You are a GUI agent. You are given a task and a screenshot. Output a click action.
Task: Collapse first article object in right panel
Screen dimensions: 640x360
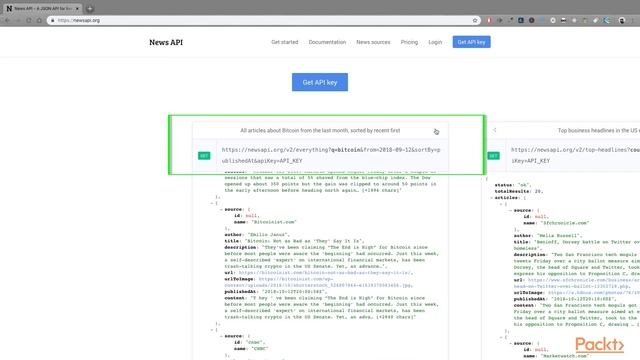[x=501, y=204]
